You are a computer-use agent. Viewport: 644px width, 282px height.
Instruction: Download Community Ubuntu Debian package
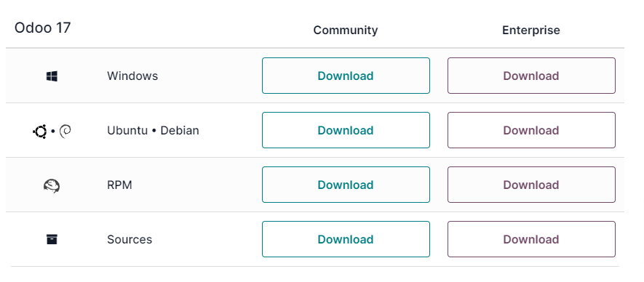point(346,130)
